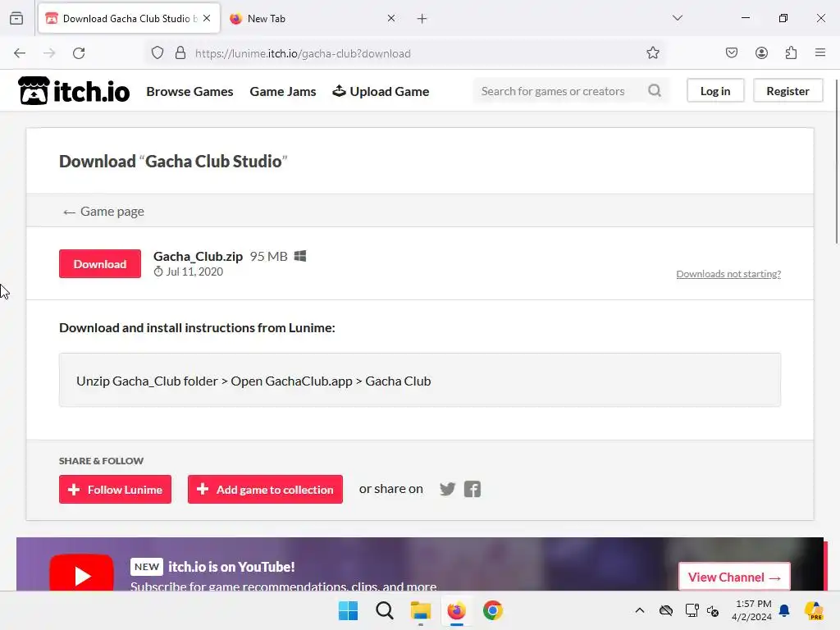Bookmark this page with star
Screen dimensions: 840x630
click(x=652, y=53)
